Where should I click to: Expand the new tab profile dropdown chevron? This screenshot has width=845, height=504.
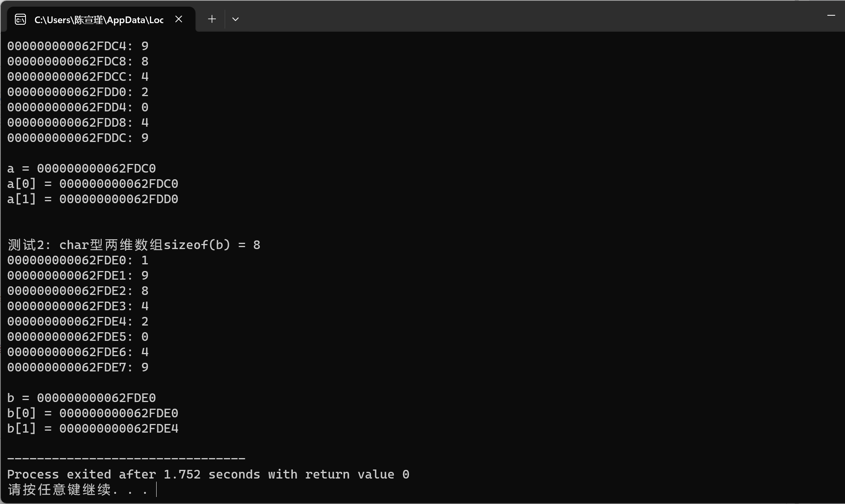tap(235, 19)
